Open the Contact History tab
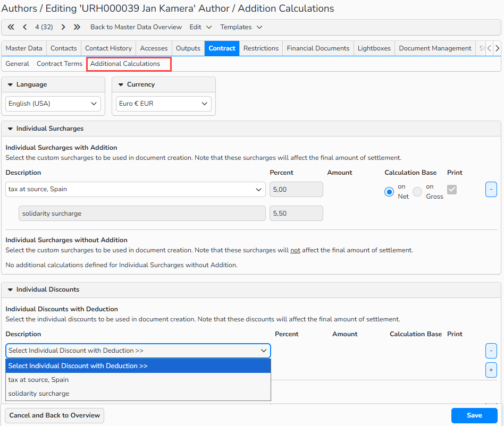This screenshot has width=504, height=426. [x=108, y=48]
